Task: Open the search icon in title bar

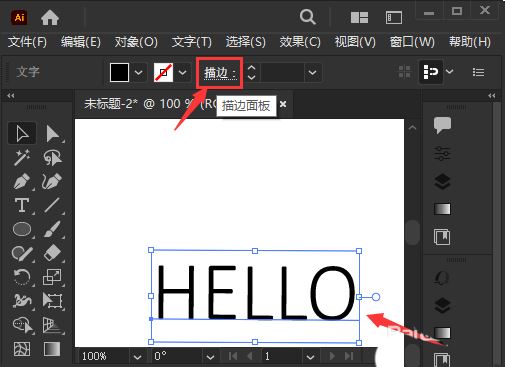Action: pos(307,17)
